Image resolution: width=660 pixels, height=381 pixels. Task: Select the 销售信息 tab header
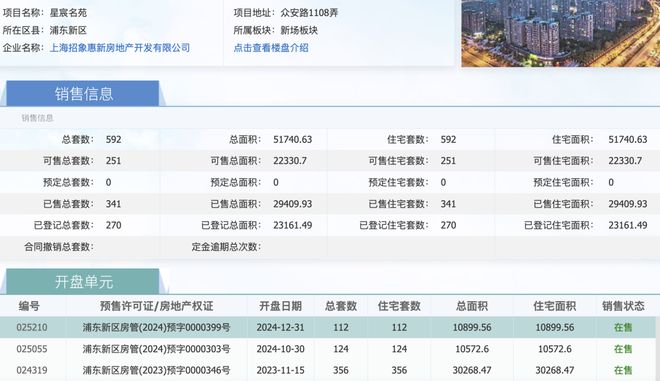83,93
